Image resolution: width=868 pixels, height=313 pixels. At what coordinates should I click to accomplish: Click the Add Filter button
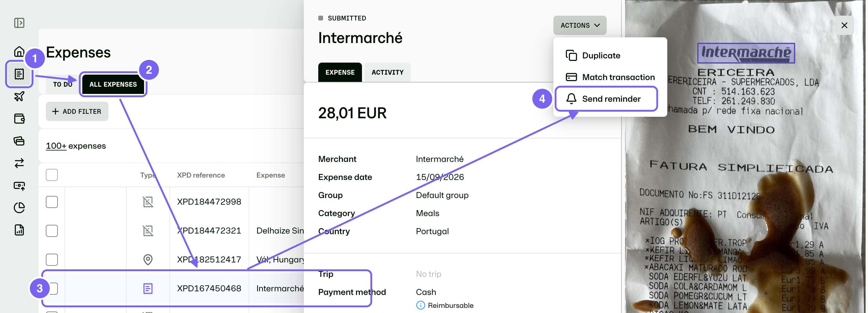[x=77, y=111]
